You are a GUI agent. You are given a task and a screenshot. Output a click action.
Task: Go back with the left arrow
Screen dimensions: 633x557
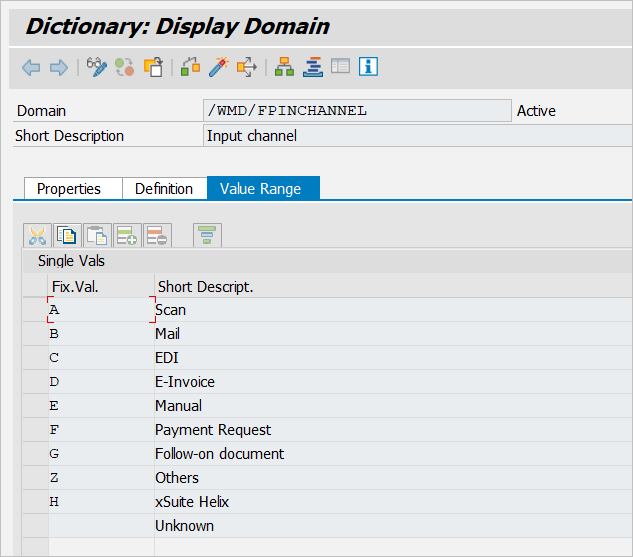tap(31, 67)
